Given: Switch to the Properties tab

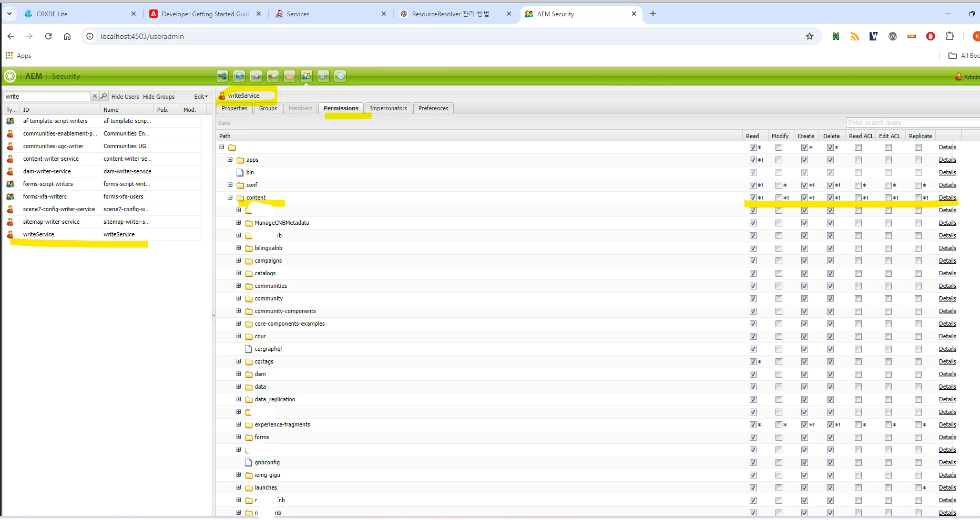Looking at the screenshot, I should click(x=234, y=108).
